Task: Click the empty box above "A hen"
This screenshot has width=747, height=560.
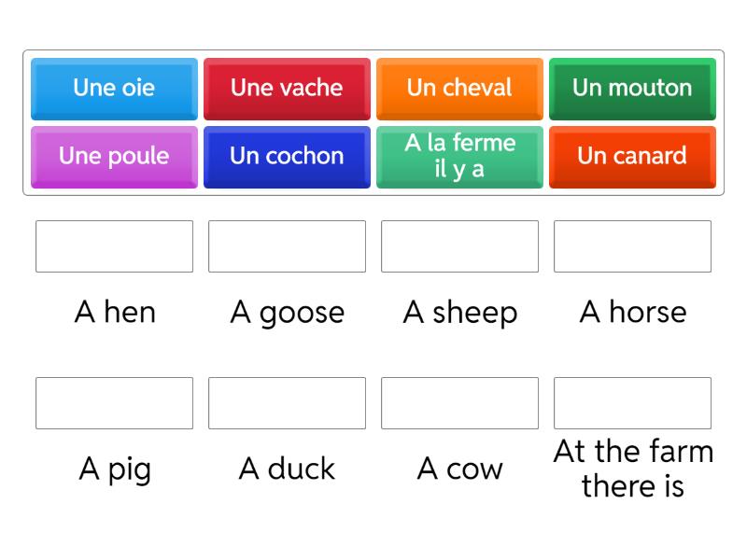Action: [114, 246]
